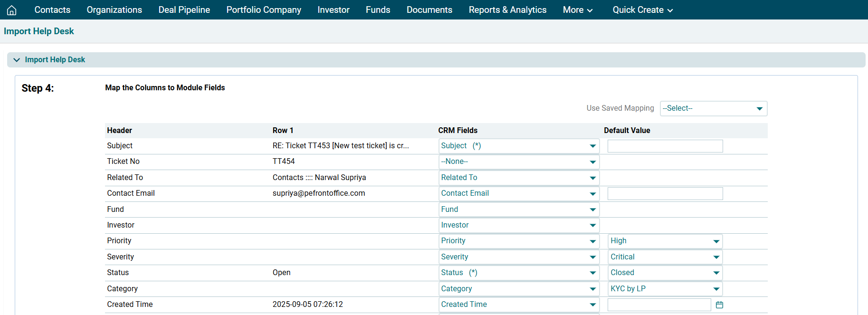Screen dimensions: 868x315
Task: Click the Subject default value text field
Action: (x=665, y=146)
